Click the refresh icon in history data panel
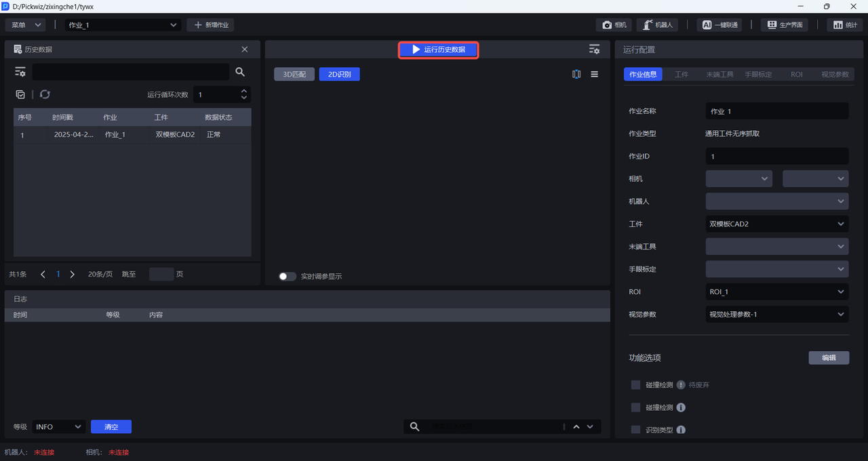 pyautogui.click(x=45, y=95)
